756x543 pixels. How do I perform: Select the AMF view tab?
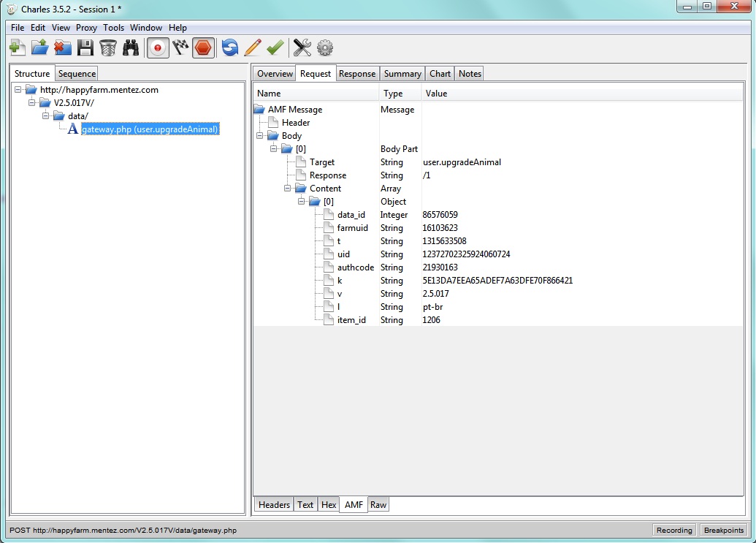coord(354,504)
